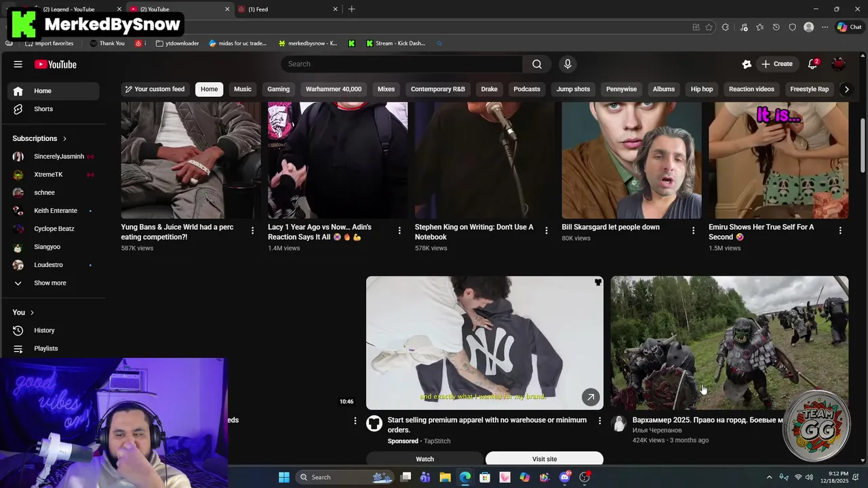Open options for Bill Skarsgard short

coord(693,230)
